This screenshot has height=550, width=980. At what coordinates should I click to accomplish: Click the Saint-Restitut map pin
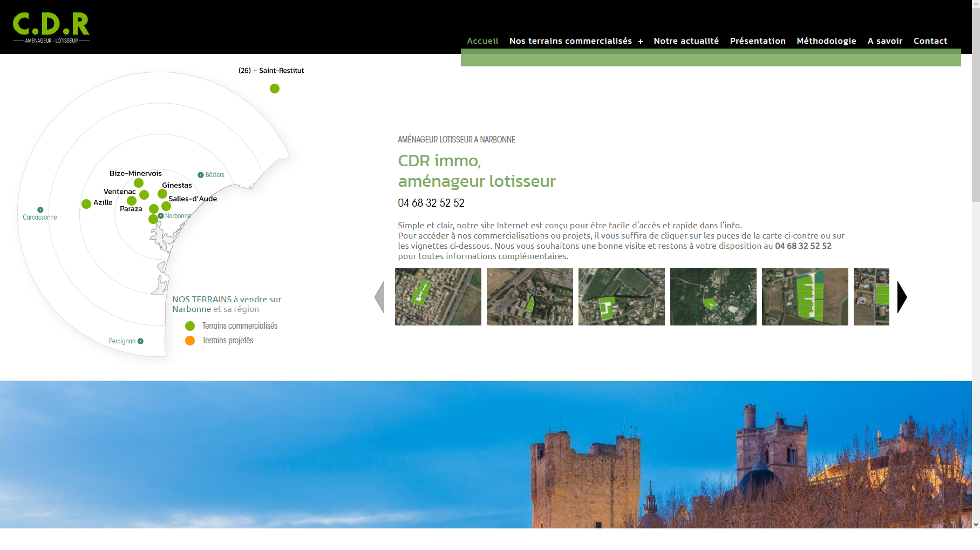(274, 89)
